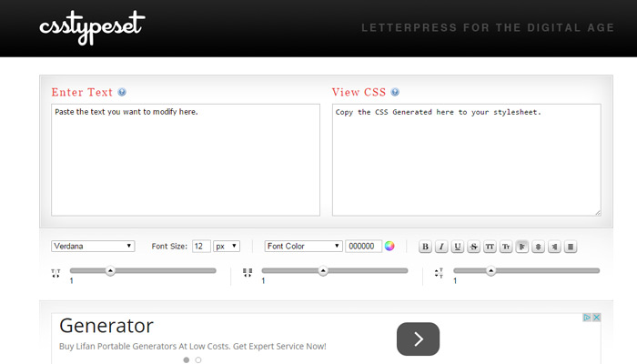Click the help icon beside Enter Text
Screen dimensions: 637x364
pos(122,92)
